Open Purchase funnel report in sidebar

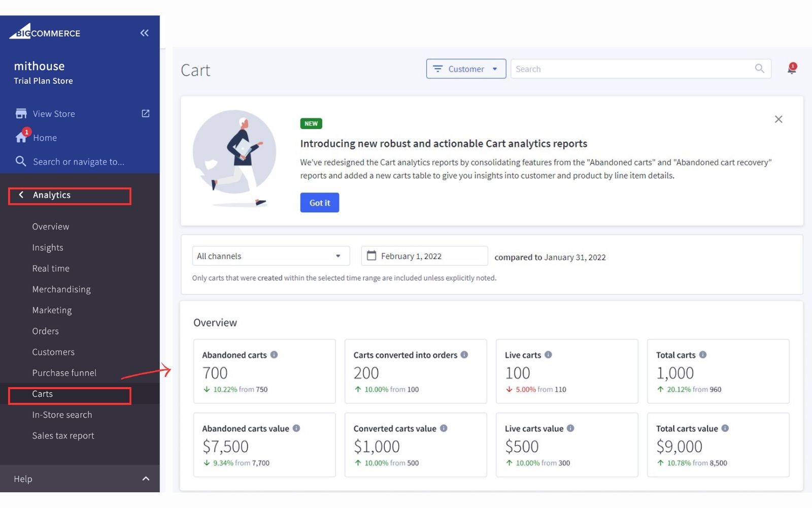64,373
